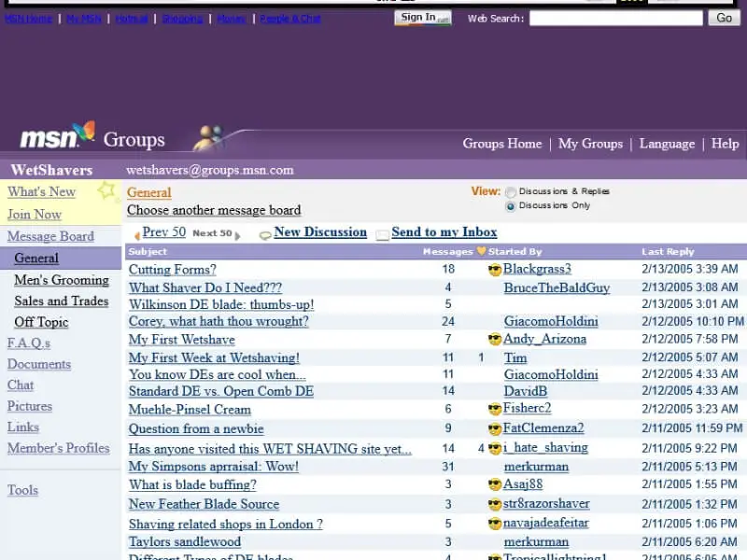Open 'Corey, what hath thou wrought?' thread
The height and width of the screenshot is (560, 747).
tap(218, 321)
